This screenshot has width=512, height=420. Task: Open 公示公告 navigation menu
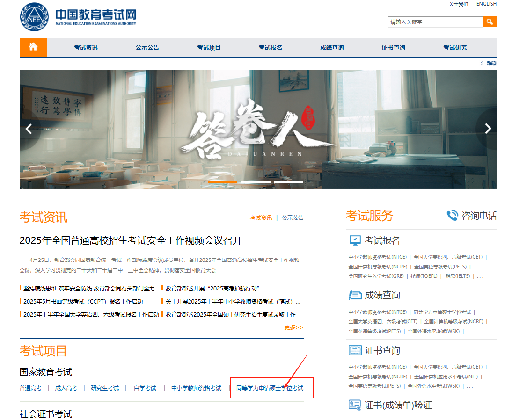coord(147,48)
